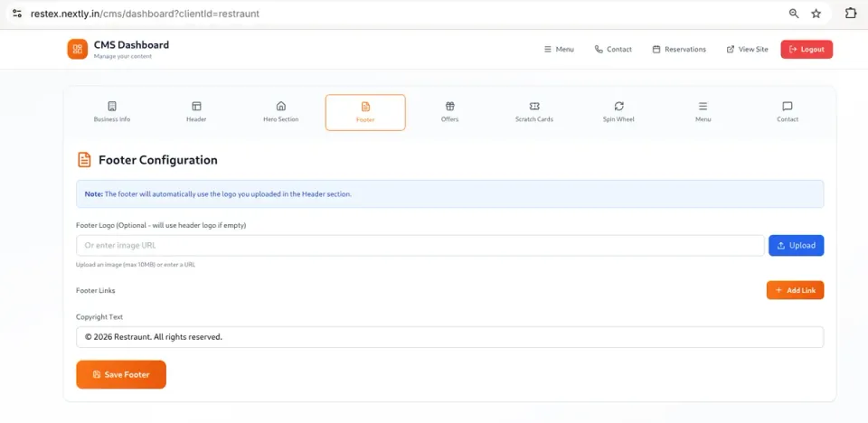Click into the Copyright Text field
The width and height of the screenshot is (868, 423).
point(449,336)
